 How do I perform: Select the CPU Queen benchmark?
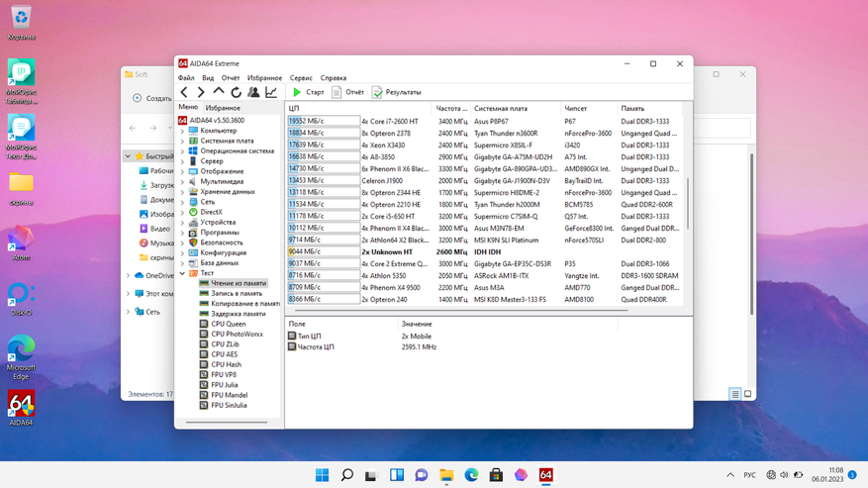pyautogui.click(x=223, y=324)
